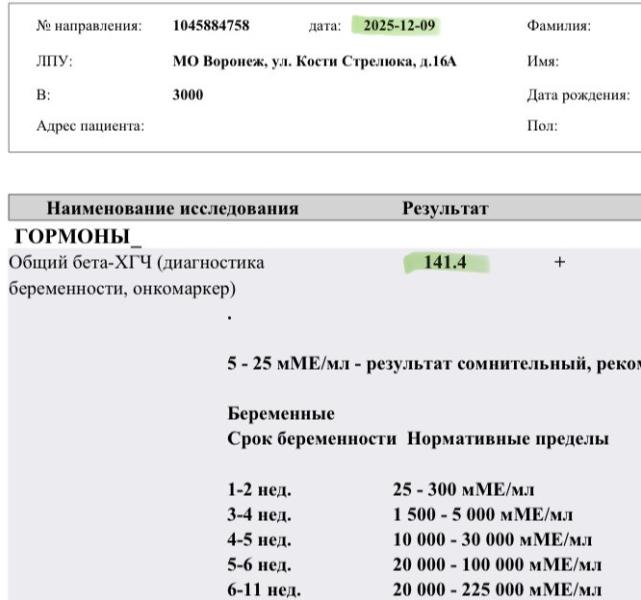
Task: Click the highlighted result value 141.4
Action: pos(447,263)
